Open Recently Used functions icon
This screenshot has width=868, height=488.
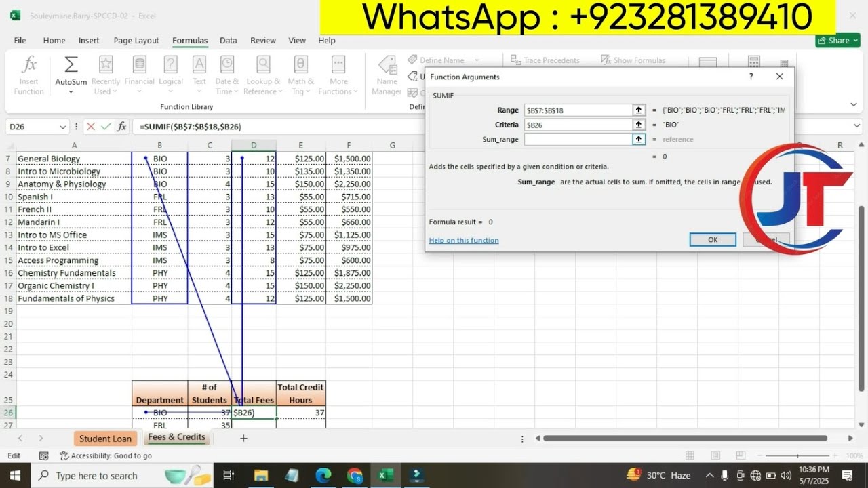click(106, 65)
